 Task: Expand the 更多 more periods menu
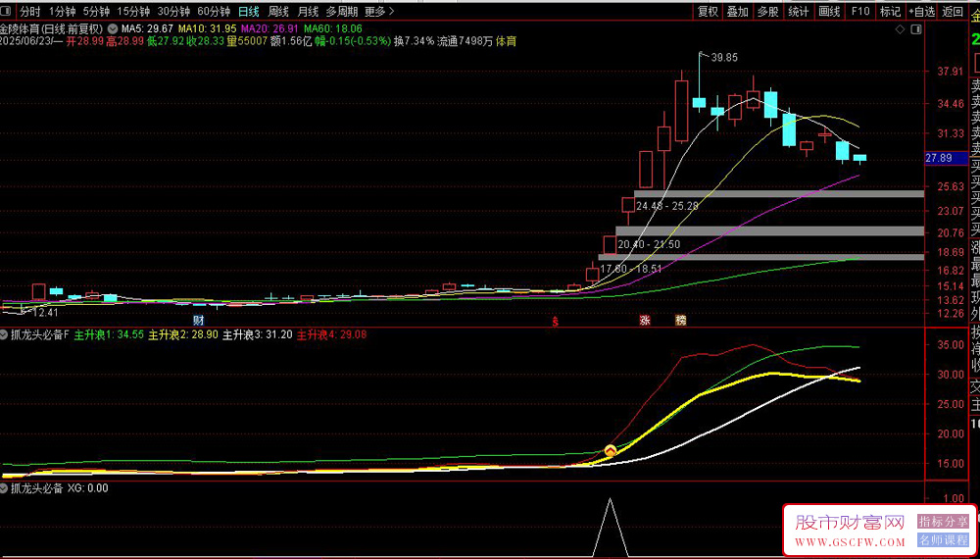point(379,11)
